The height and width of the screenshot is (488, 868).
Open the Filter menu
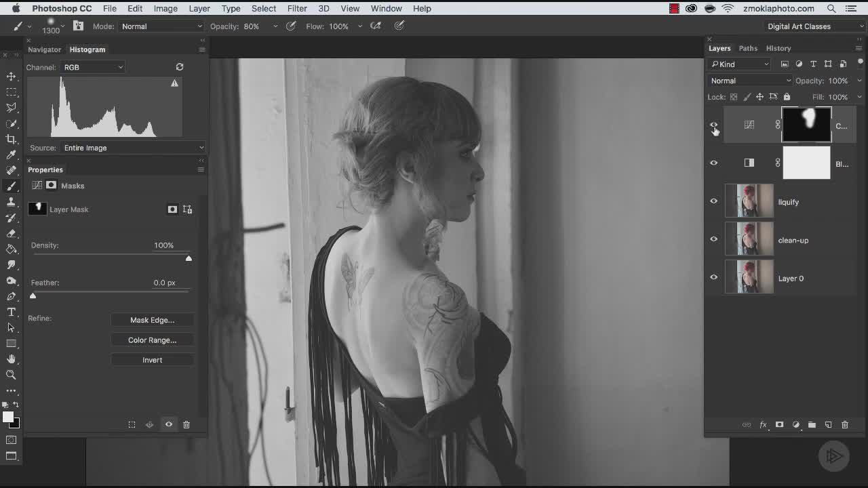coord(297,8)
